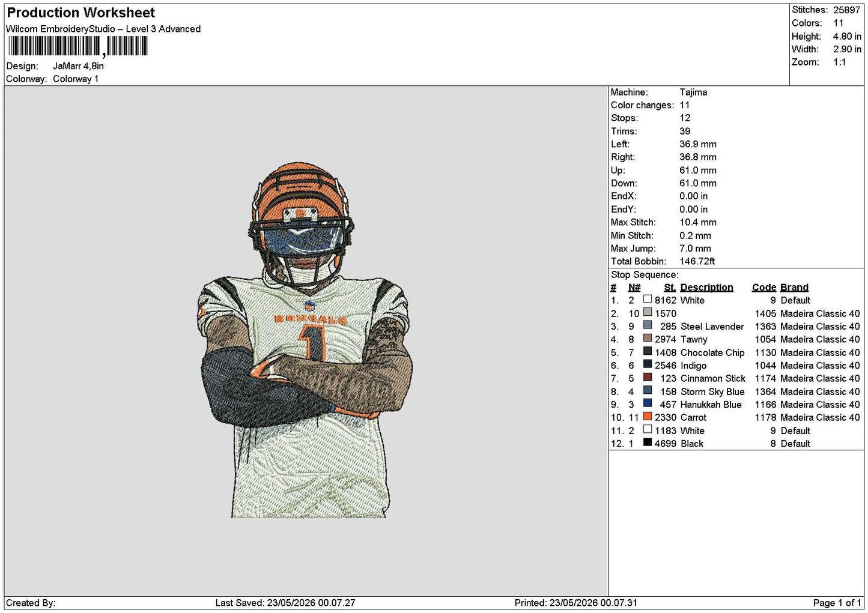Click the 'Stop Sequence:' heading

[645, 274]
